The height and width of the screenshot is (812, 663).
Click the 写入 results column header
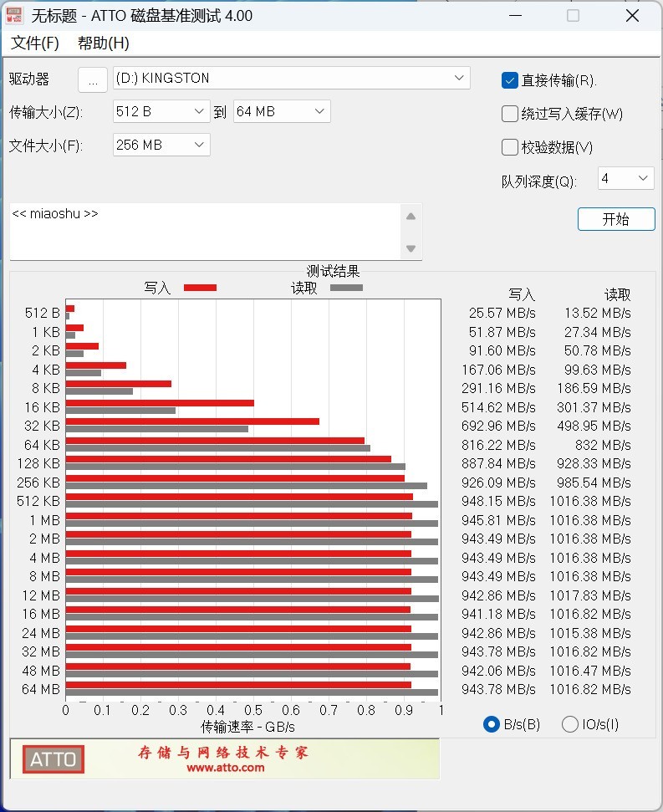[521, 294]
